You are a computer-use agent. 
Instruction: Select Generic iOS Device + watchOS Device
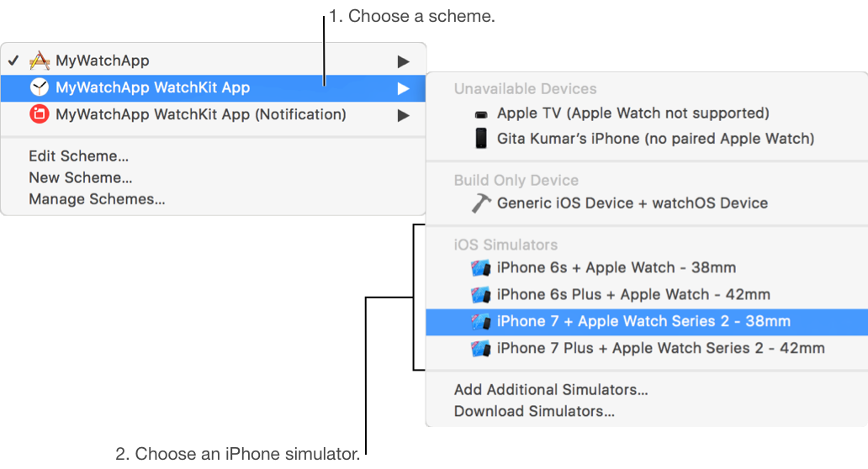632,203
